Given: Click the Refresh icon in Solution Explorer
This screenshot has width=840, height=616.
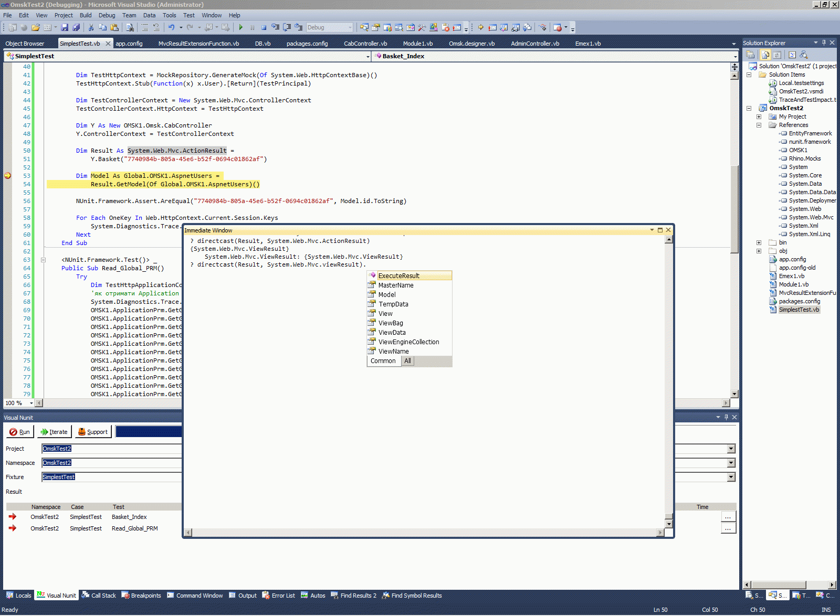Looking at the screenshot, I should click(777, 55).
